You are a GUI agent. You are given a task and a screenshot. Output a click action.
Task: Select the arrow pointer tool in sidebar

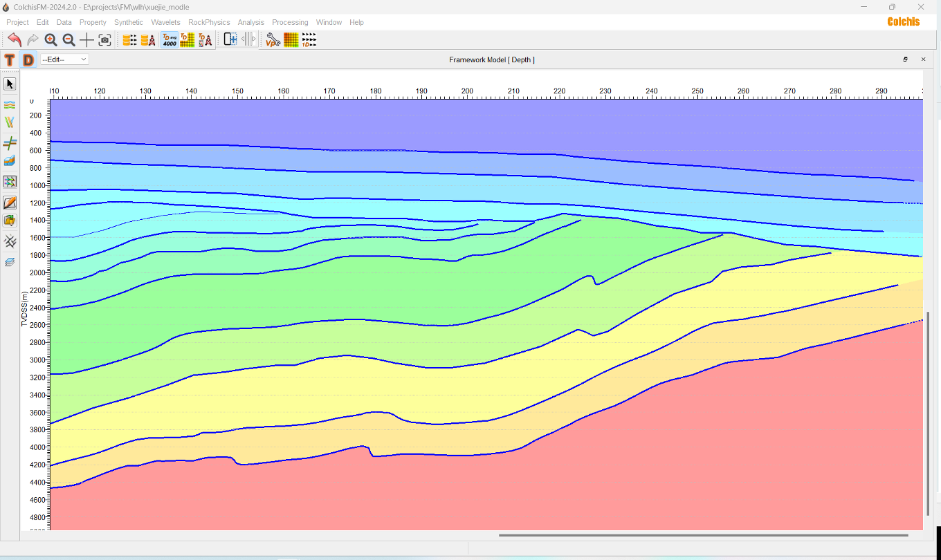10,84
